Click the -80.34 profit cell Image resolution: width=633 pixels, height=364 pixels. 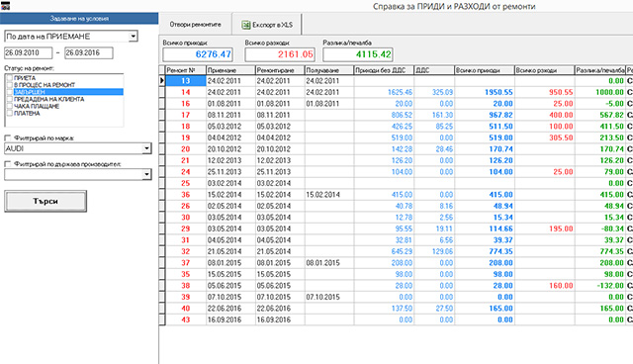point(600,228)
